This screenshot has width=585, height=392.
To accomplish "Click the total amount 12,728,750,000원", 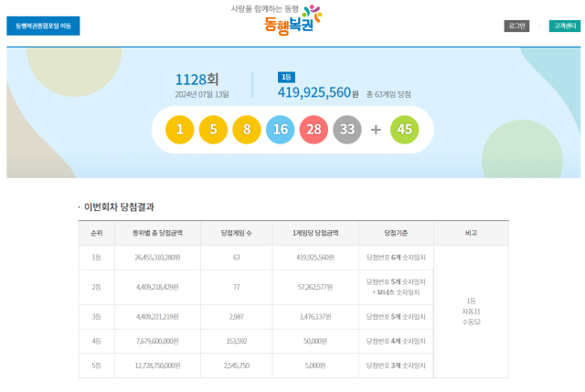I will [157, 366].
